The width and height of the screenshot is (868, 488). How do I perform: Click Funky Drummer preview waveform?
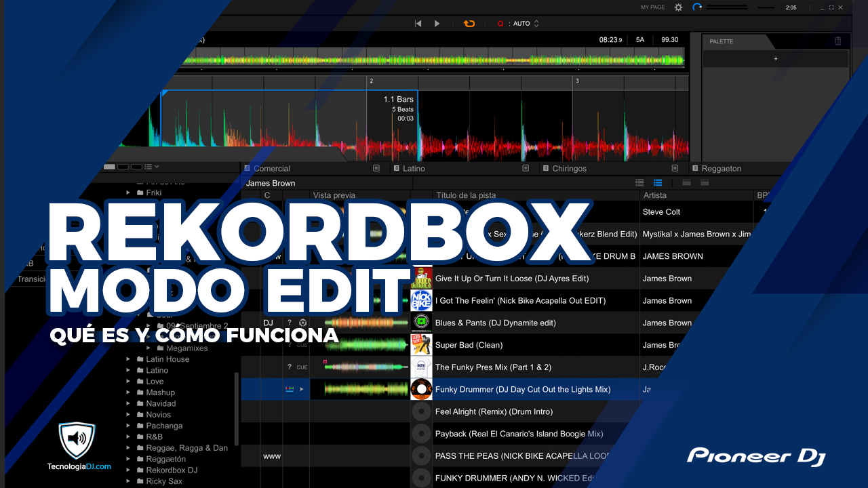pyautogui.click(x=366, y=389)
